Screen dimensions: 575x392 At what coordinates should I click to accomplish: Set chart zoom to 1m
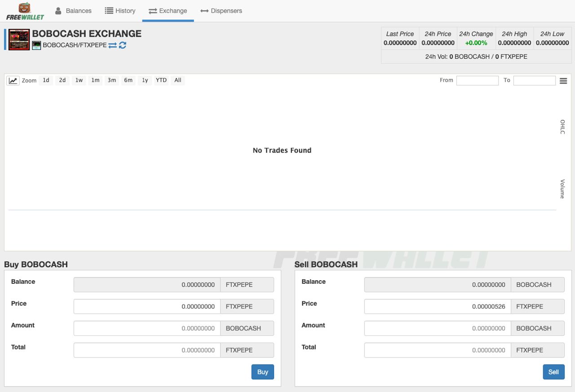point(95,80)
